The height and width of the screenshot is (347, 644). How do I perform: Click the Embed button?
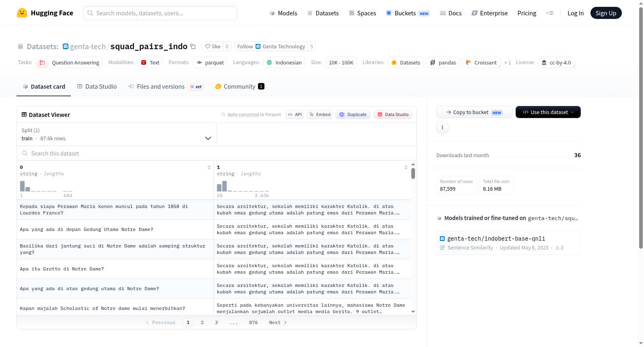pyautogui.click(x=320, y=114)
